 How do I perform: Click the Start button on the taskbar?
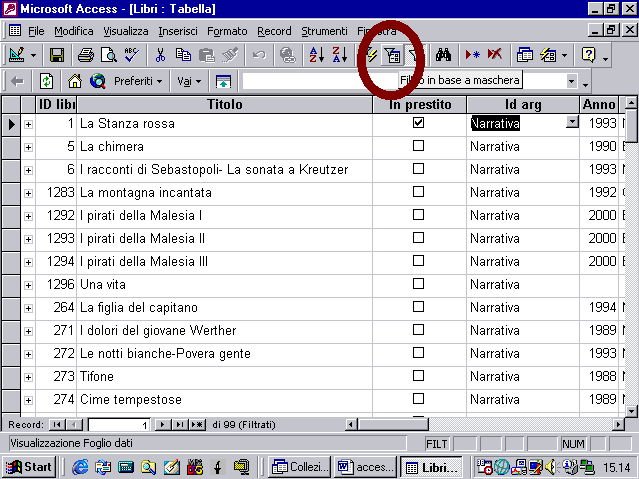pos(29,467)
